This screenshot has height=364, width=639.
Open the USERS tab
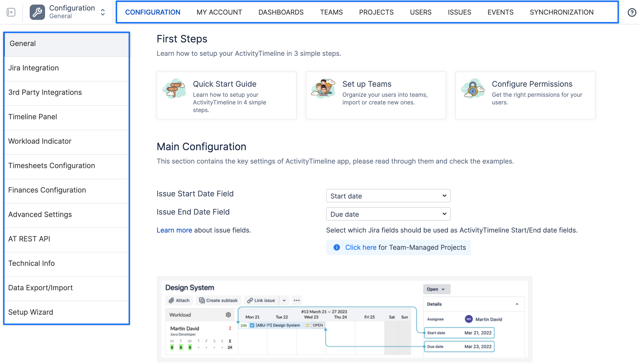coord(421,12)
